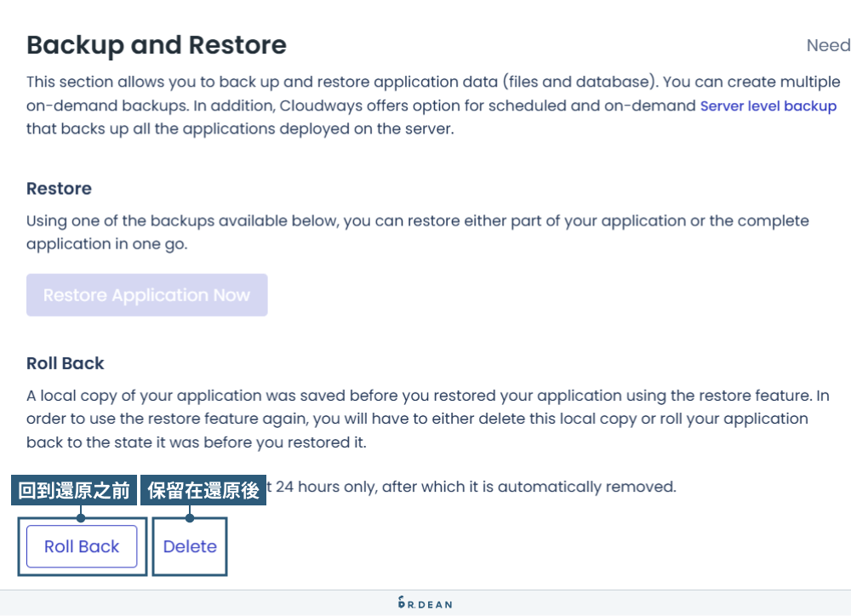Select the 保留在還原後 annotation label

pos(205,489)
